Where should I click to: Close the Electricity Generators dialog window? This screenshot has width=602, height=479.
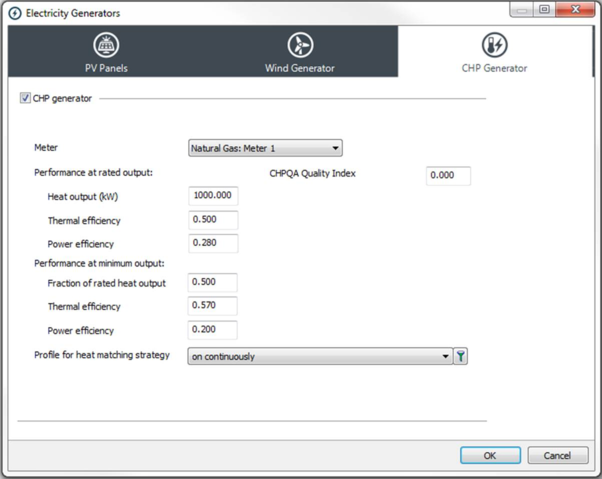[x=575, y=10]
